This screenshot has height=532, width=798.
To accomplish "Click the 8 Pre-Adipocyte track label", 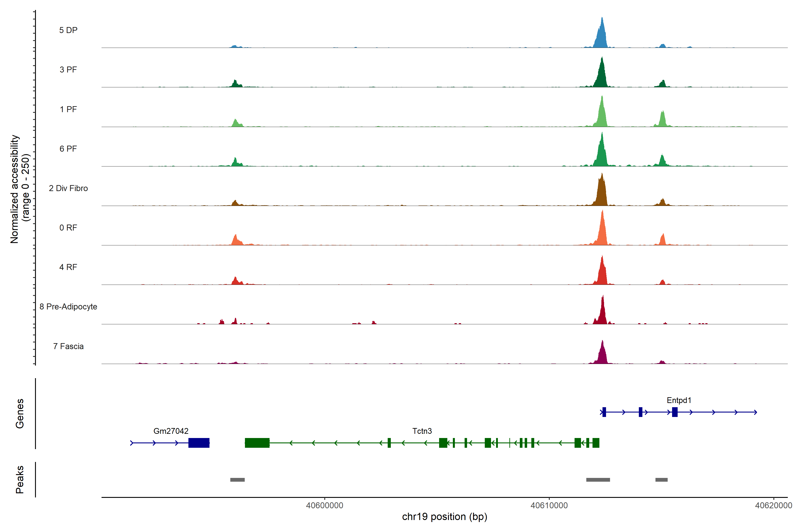I will 68,307.
